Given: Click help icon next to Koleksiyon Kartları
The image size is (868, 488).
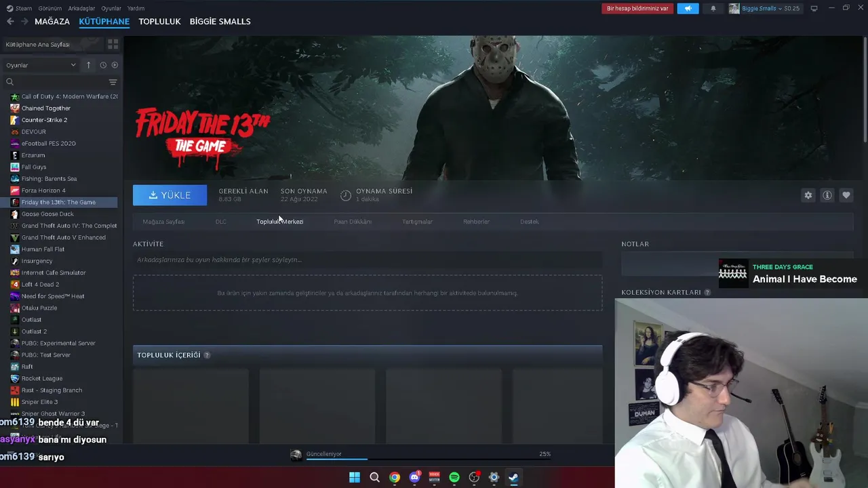Looking at the screenshot, I should [707, 293].
